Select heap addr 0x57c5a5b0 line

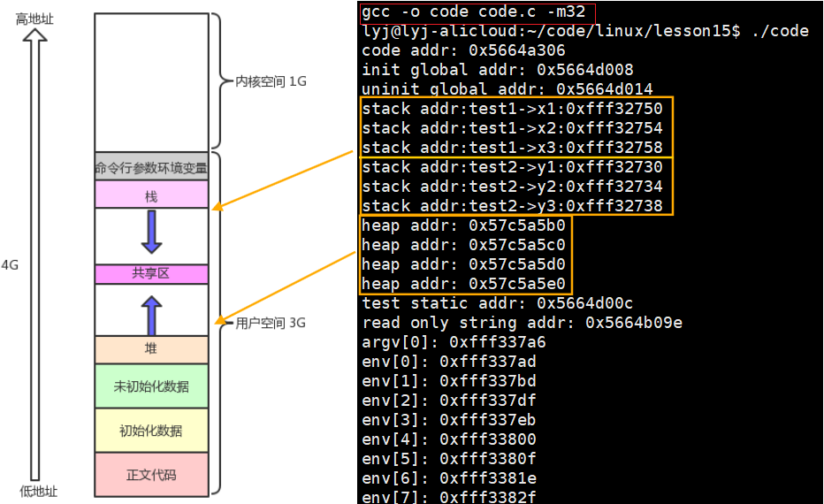click(463, 225)
